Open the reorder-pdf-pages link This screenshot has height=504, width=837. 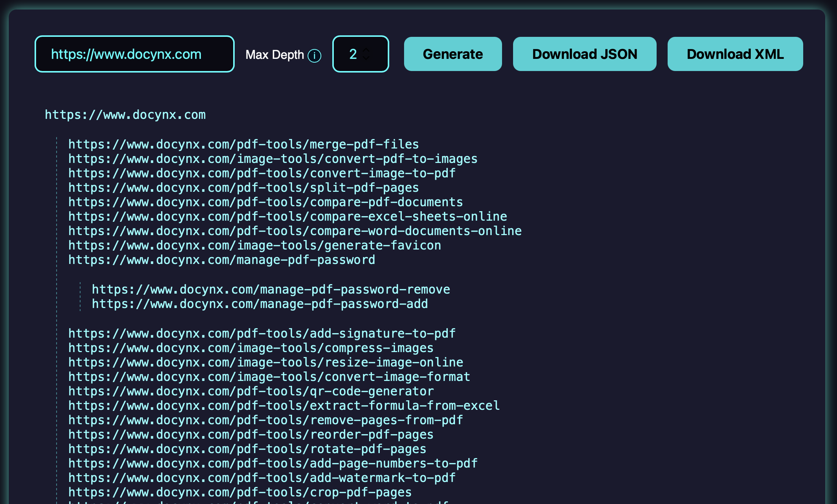click(x=251, y=434)
